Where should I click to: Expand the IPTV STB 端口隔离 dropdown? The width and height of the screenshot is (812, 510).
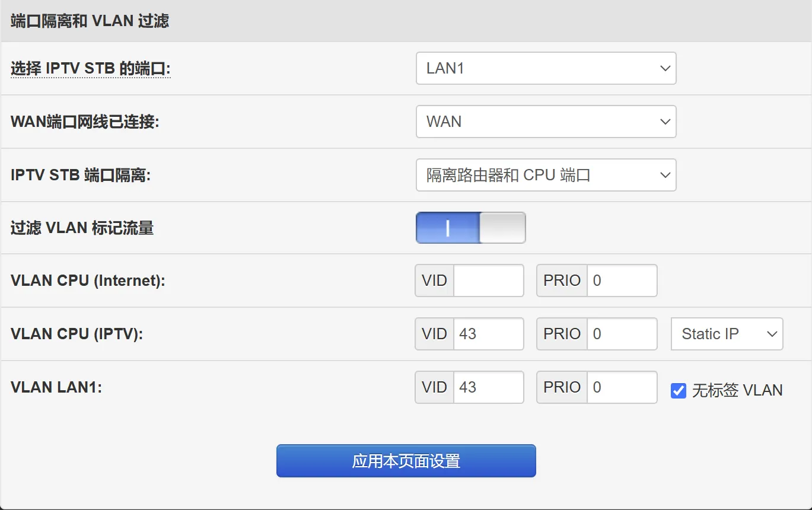544,175
